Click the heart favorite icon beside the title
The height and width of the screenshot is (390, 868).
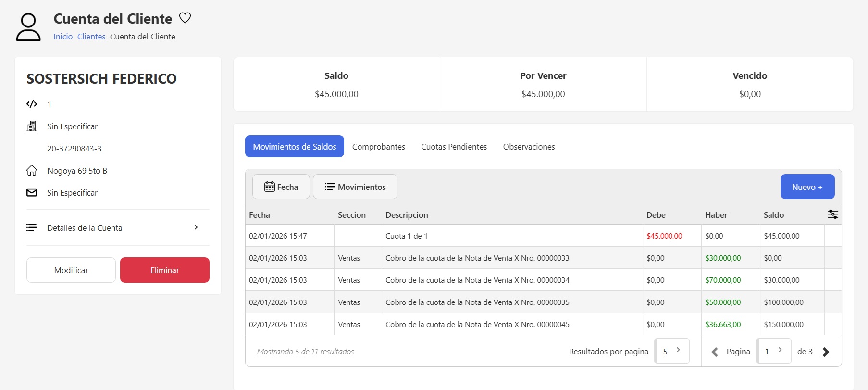click(x=185, y=18)
